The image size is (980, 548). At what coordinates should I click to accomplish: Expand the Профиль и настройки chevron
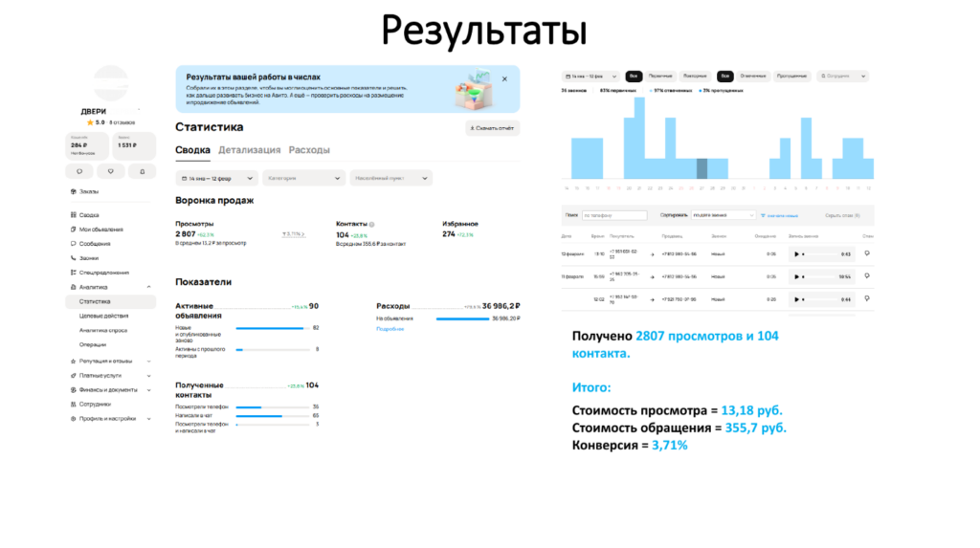click(x=148, y=419)
